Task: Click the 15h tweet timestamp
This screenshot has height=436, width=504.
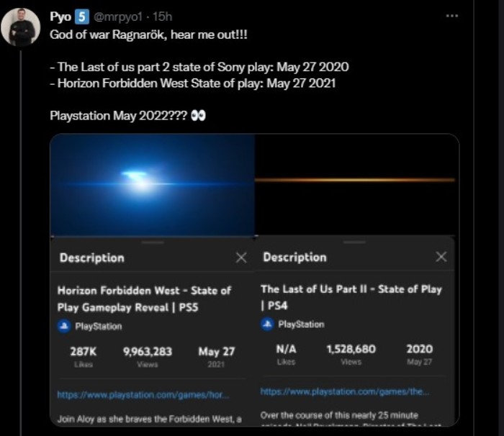Action: click(163, 17)
